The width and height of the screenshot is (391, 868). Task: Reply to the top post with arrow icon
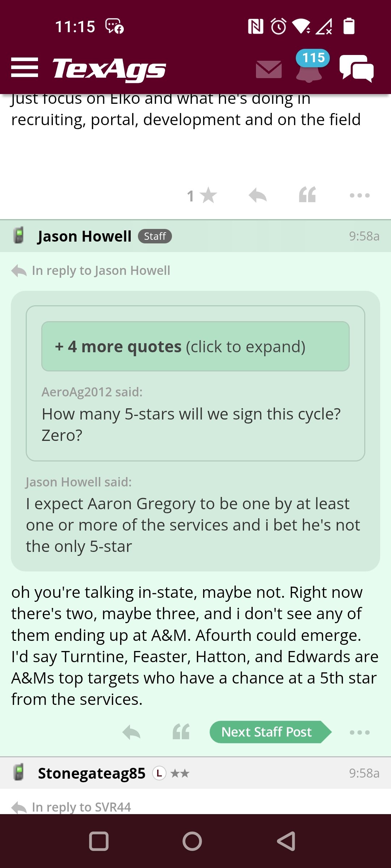[258, 196]
